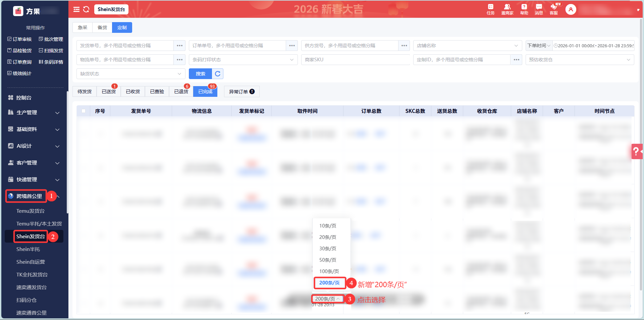
Task: Click the 控制台 dashboard icon
Action: (11, 98)
